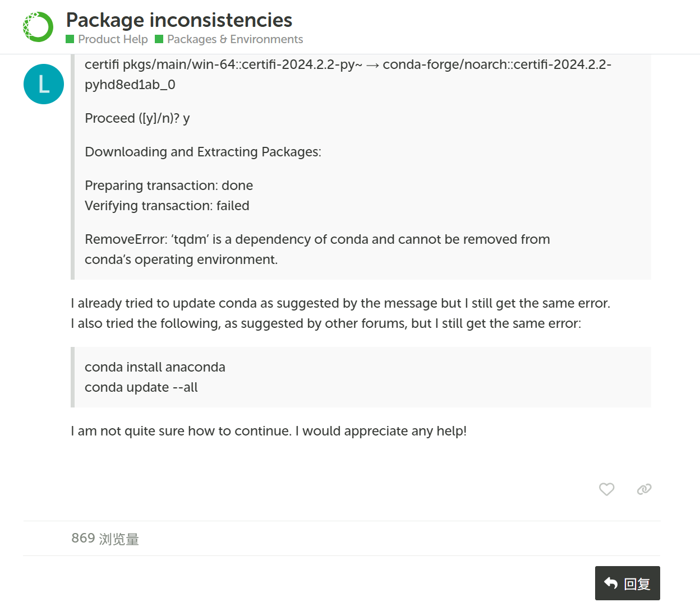
Task: Click the RemoveError tqdm message
Action: pyautogui.click(x=317, y=249)
